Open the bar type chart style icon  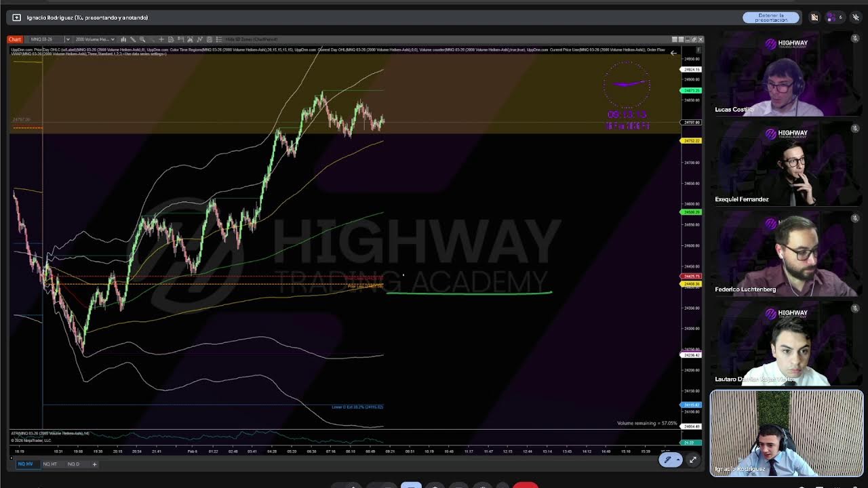[123, 39]
